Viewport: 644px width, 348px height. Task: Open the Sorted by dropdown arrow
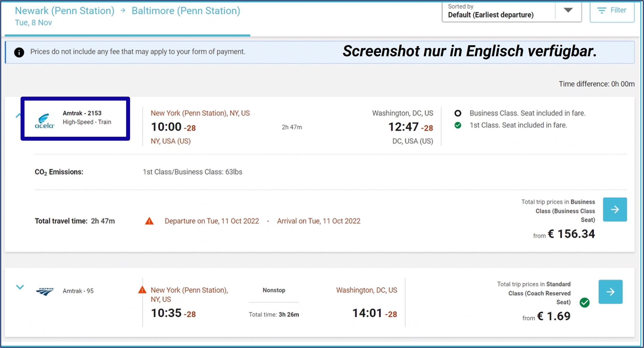point(568,10)
